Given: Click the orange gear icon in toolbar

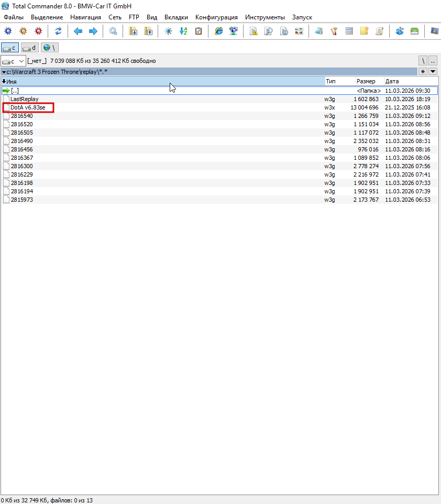Looking at the screenshot, I should click(23, 31).
